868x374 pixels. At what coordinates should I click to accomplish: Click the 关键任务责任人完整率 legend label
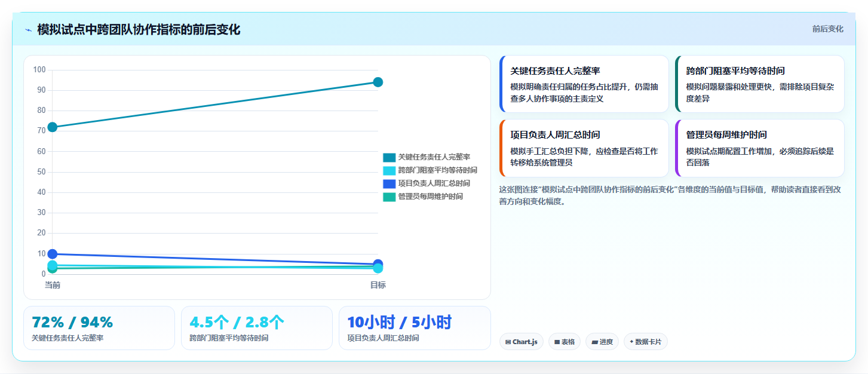coord(434,158)
